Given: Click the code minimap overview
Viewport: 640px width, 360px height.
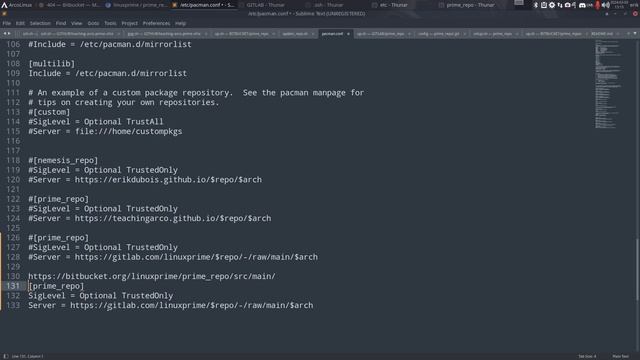Looking at the screenshot, I should [609, 84].
